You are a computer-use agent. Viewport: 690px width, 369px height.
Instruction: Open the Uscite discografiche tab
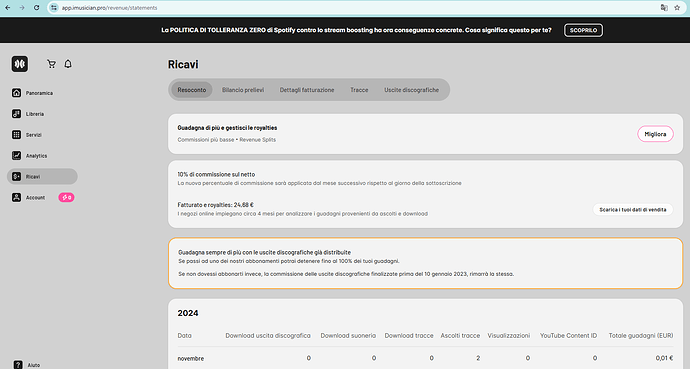(411, 90)
